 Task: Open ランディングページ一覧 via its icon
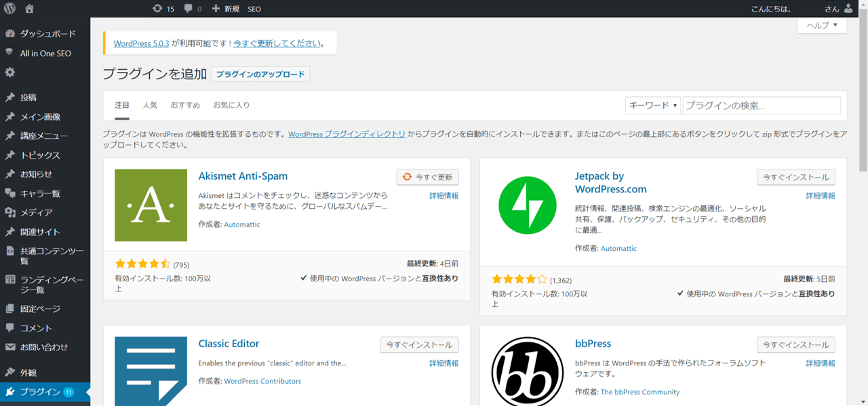9,279
